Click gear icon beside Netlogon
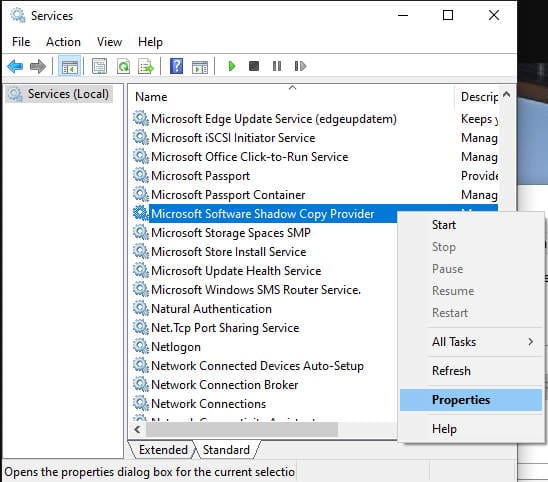 (x=140, y=346)
